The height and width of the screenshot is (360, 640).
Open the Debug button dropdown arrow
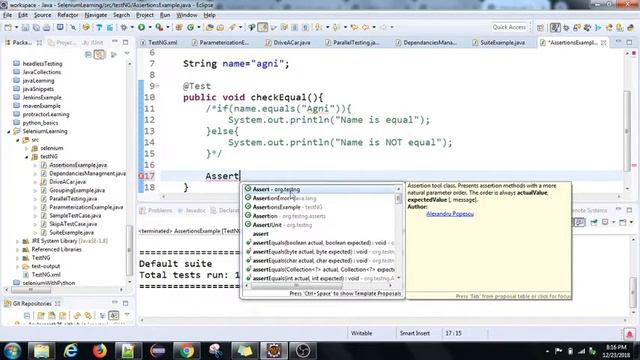pos(131,27)
